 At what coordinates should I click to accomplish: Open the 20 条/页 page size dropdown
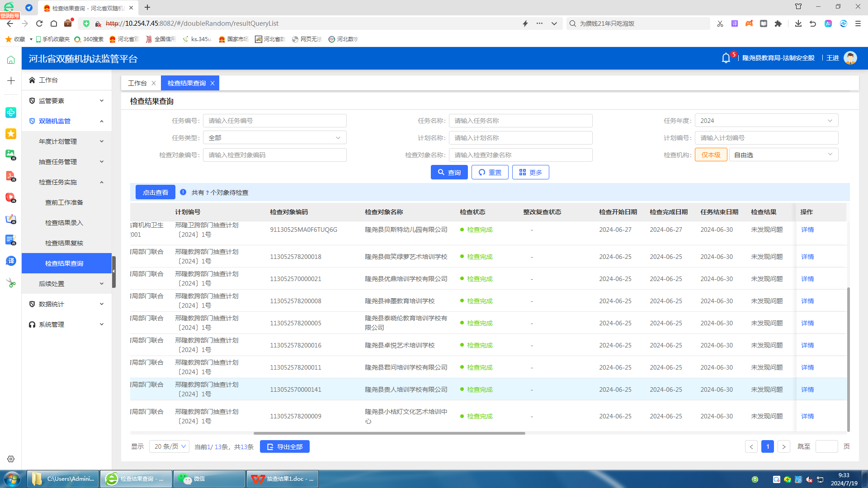(170, 446)
